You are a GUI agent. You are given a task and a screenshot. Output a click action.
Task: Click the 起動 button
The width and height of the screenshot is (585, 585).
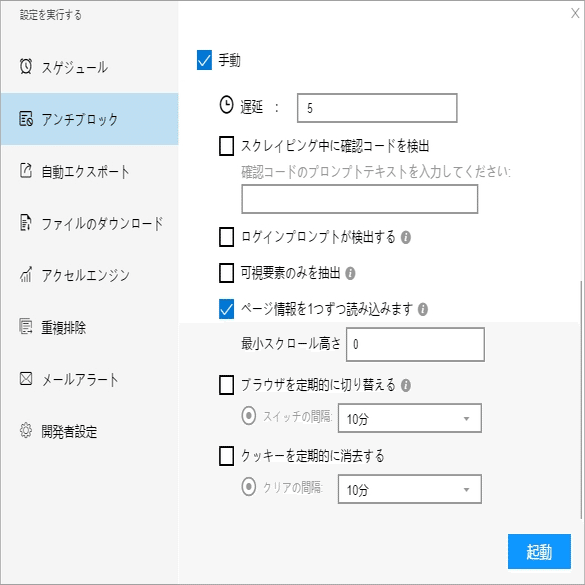tap(539, 551)
